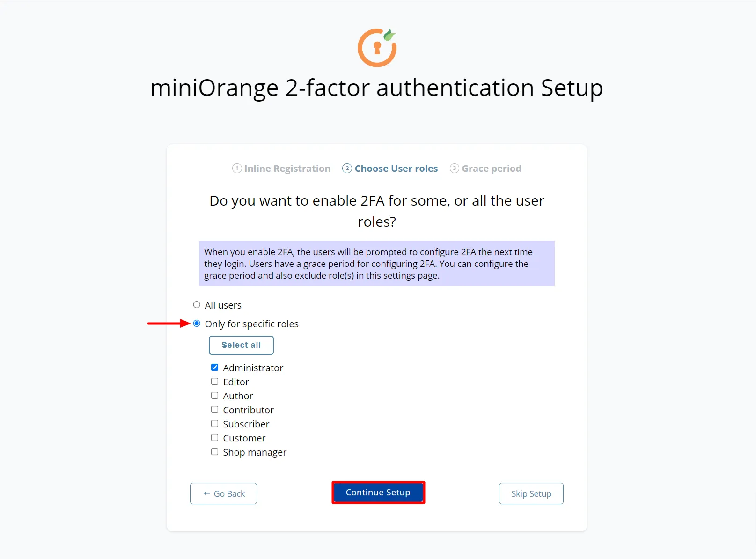Viewport: 756px width, 559px height.
Task: Enable the Contributor role
Action: click(215, 409)
